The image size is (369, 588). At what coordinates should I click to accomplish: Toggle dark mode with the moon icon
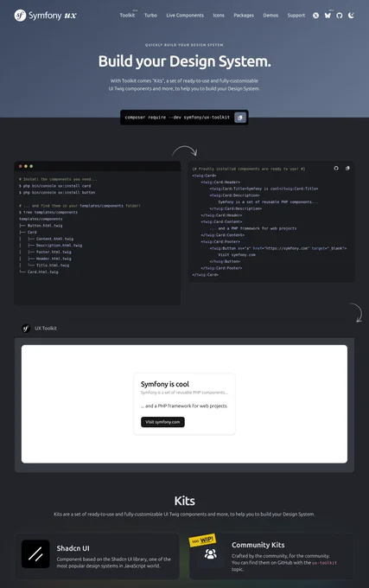(351, 16)
